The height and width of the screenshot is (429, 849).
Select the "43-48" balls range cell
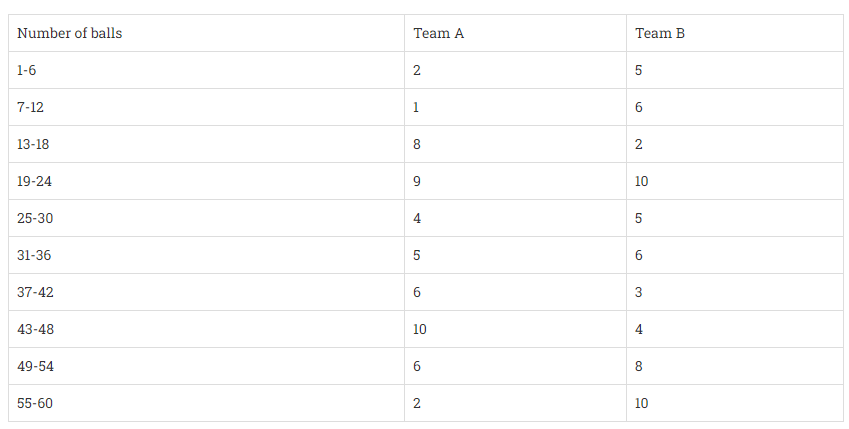(x=34, y=329)
